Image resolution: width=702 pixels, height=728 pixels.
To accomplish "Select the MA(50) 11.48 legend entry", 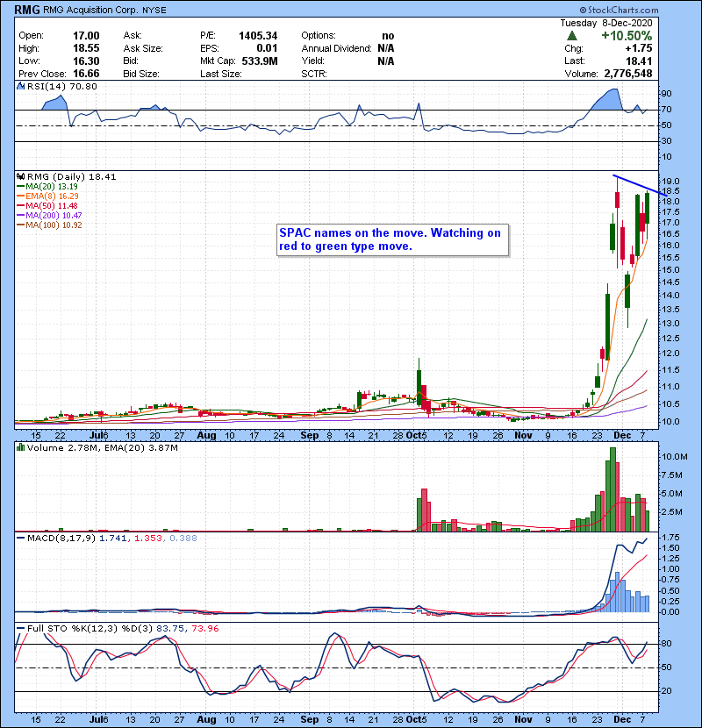I will click(47, 206).
